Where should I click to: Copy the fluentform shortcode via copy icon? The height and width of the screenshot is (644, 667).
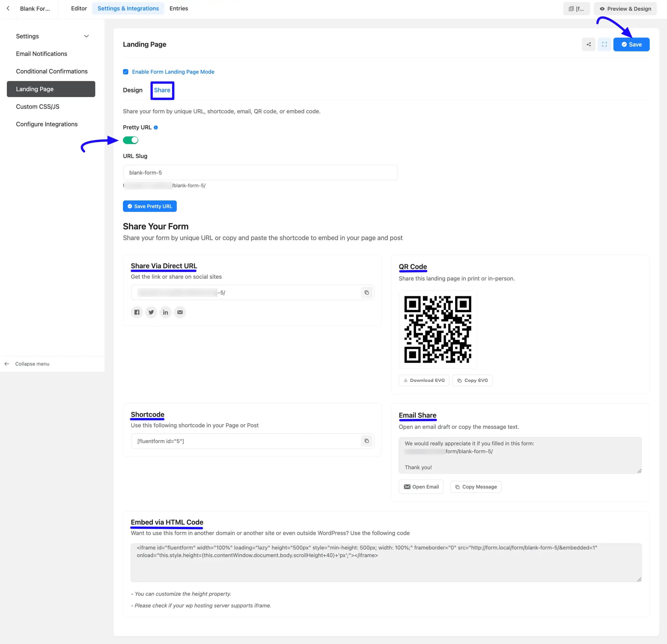pos(367,441)
